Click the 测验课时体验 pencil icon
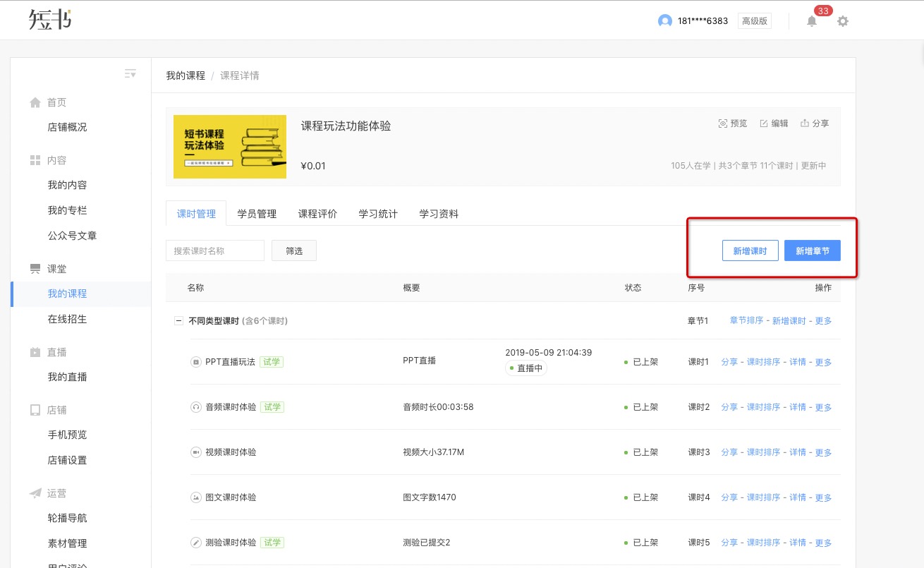This screenshot has height=568, width=924. pyautogui.click(x=196, y=543)
